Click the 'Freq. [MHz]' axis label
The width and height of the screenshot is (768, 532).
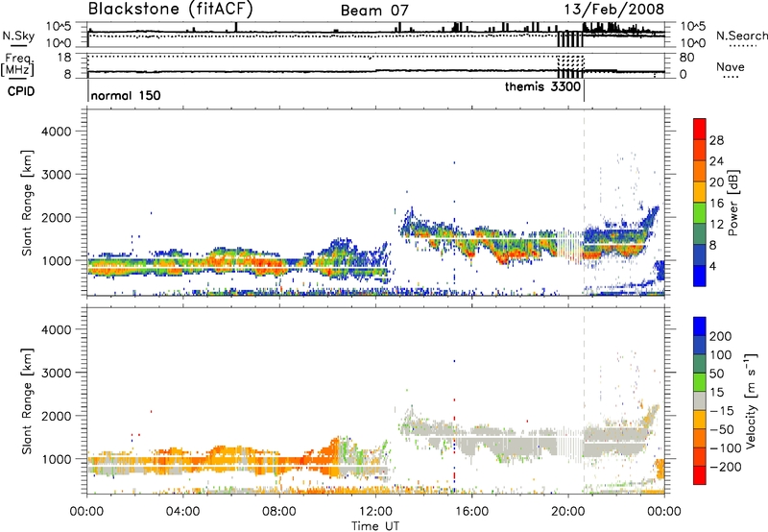point(17,65)
